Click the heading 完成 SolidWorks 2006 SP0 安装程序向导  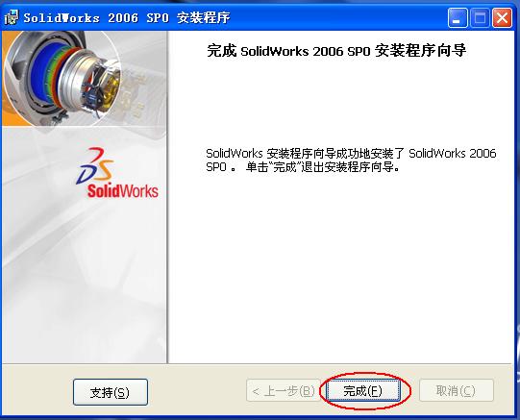pos(336,51)
